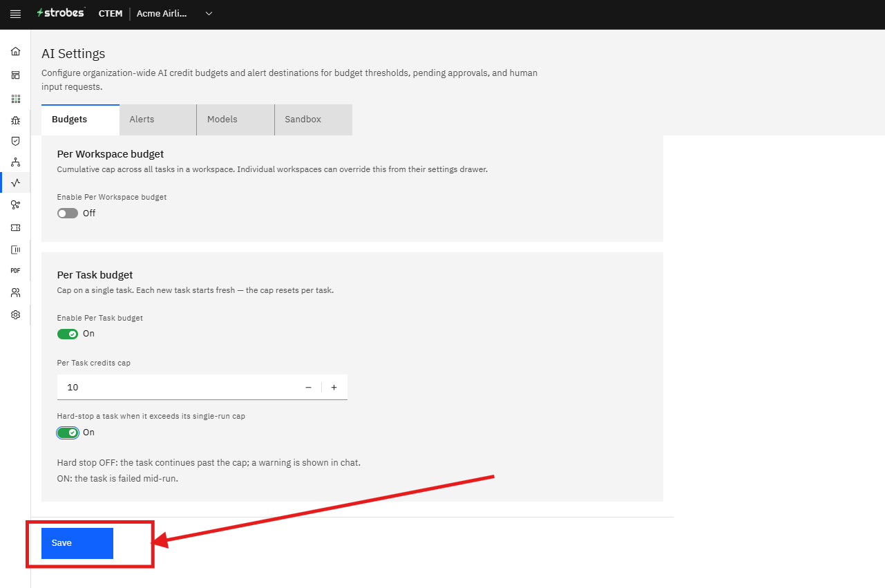The height and width of the screenshot is (588, 885).
Task: Open the dashboard layout sidebar icon
Action: coord(15,75)
